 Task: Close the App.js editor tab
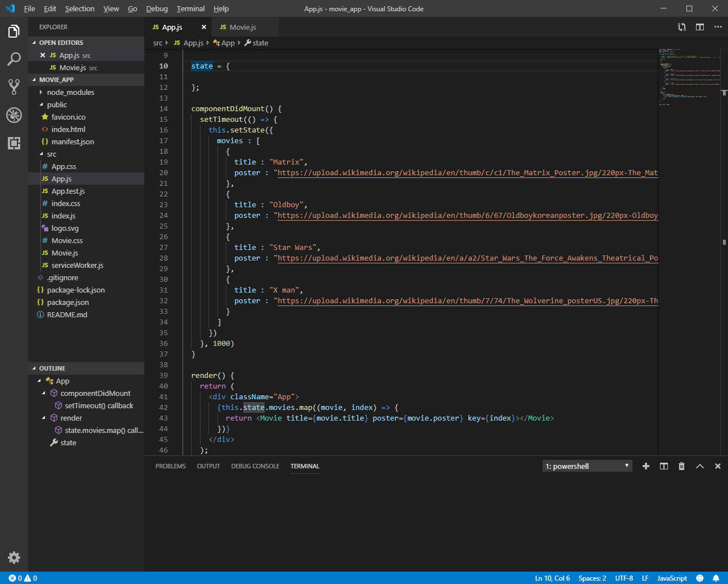[204, 27]
